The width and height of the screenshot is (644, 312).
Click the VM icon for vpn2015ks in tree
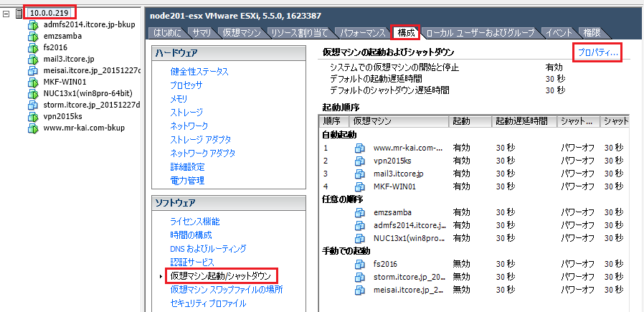[x=32, y=117]
